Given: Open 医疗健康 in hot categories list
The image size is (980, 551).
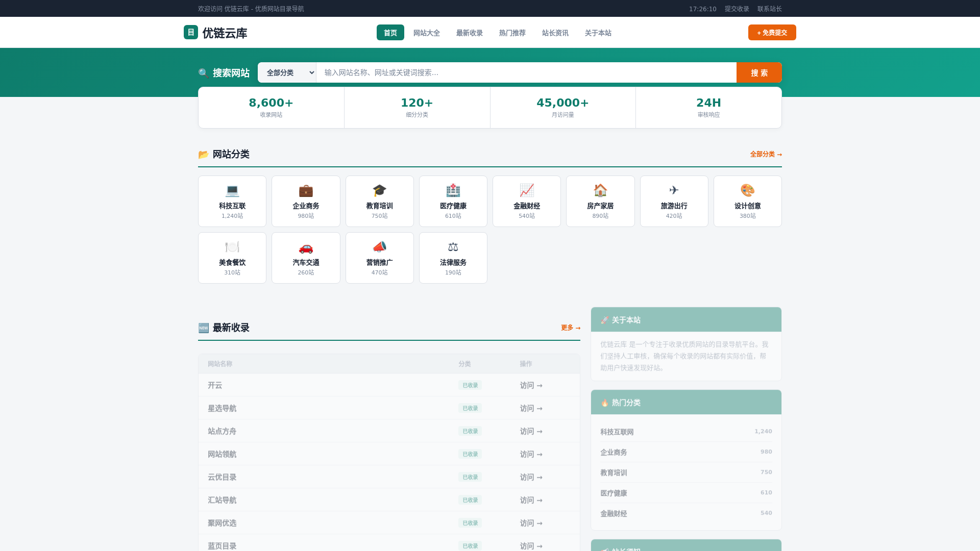Looking at the screenshot, I should click(x=614, y=493).
